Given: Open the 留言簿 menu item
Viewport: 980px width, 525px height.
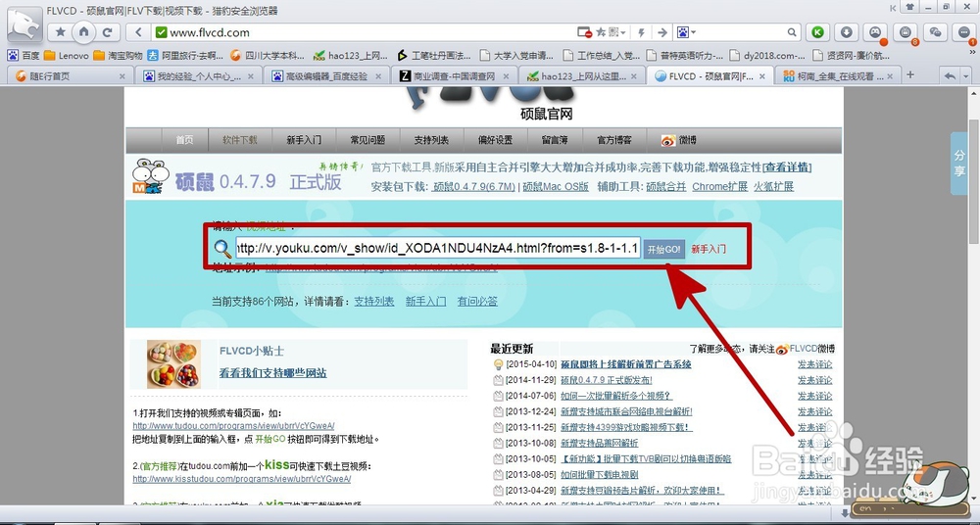Looking at the screenshot, I should pos(555,140).
